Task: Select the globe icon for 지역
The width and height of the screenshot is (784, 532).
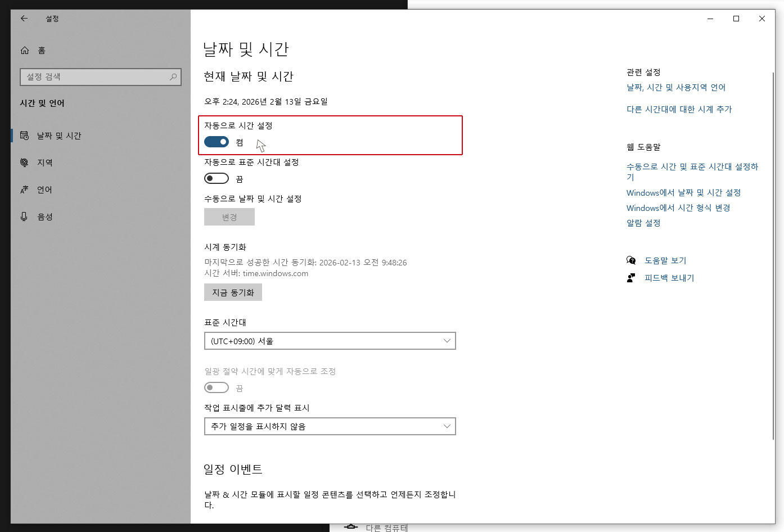Action: pos(24,163)
